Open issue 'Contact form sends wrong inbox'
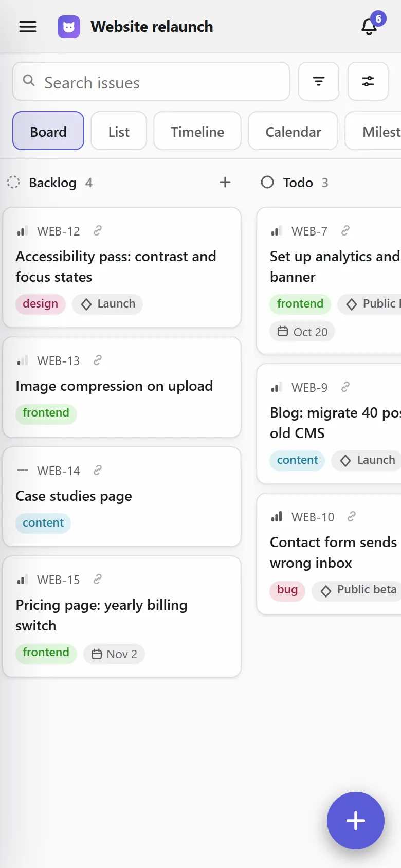Image resolution: width=401 pixels, height=868 pixels. click(334, 552)
